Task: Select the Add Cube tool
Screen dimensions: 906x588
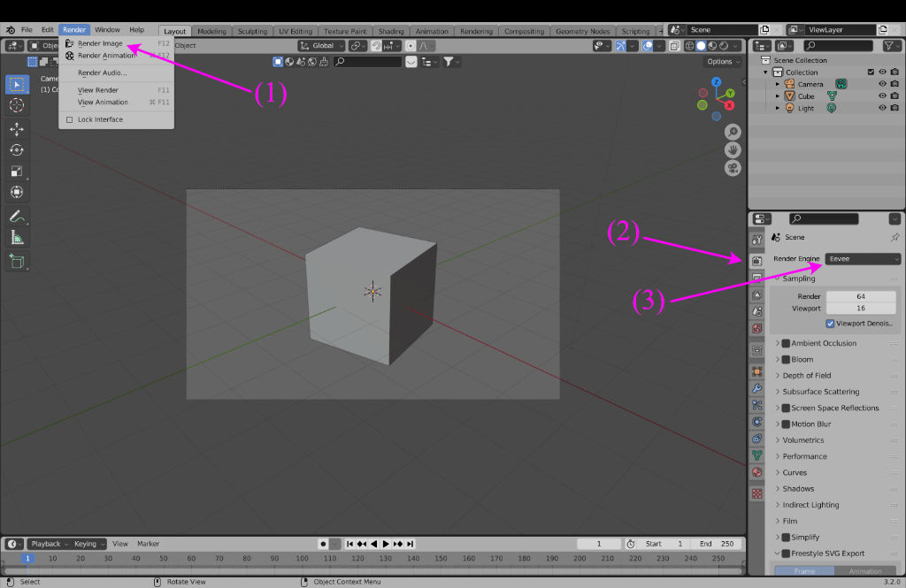Action: [x=17, y=262]
